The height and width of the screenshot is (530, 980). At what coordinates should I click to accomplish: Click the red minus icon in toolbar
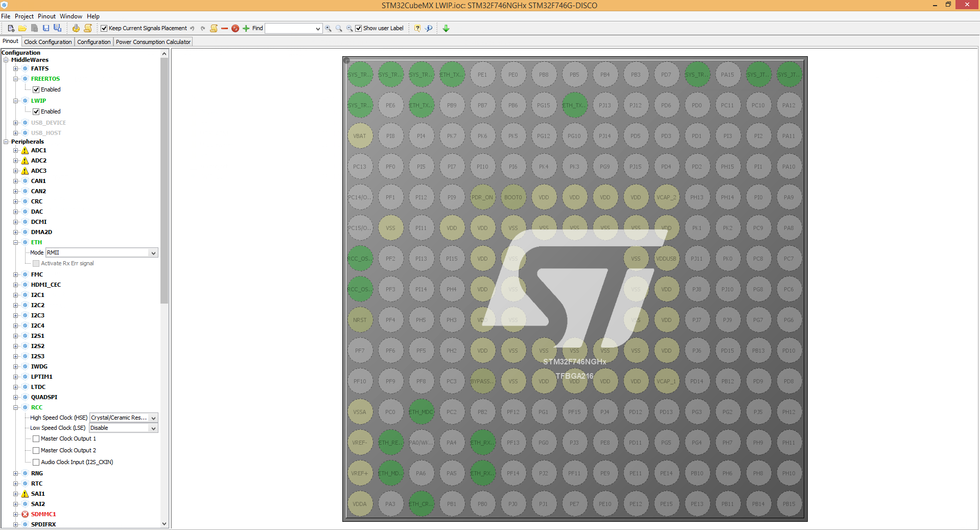click(x=224, y=28)
